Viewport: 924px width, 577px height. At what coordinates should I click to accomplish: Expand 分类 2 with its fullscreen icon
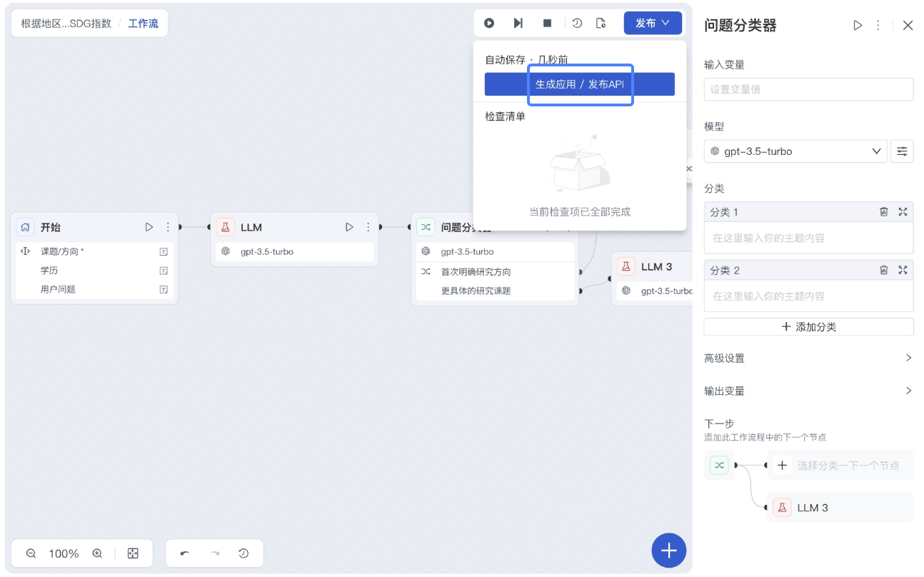pyautogui.click(x=903, y=270)
